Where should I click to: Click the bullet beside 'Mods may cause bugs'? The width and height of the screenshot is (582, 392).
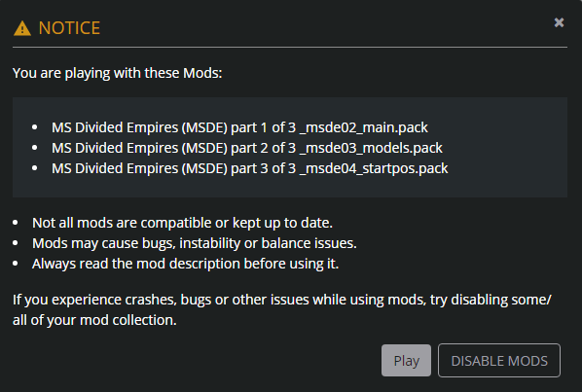pos(16,243)
